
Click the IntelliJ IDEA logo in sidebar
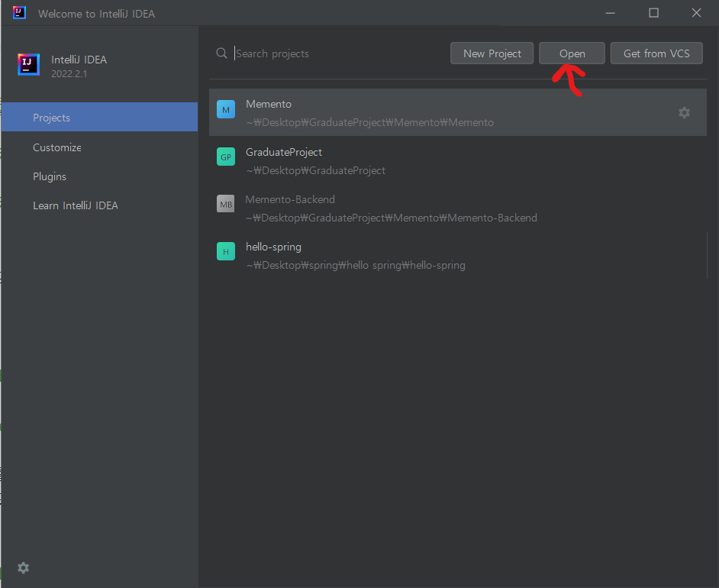coord(28,65)
